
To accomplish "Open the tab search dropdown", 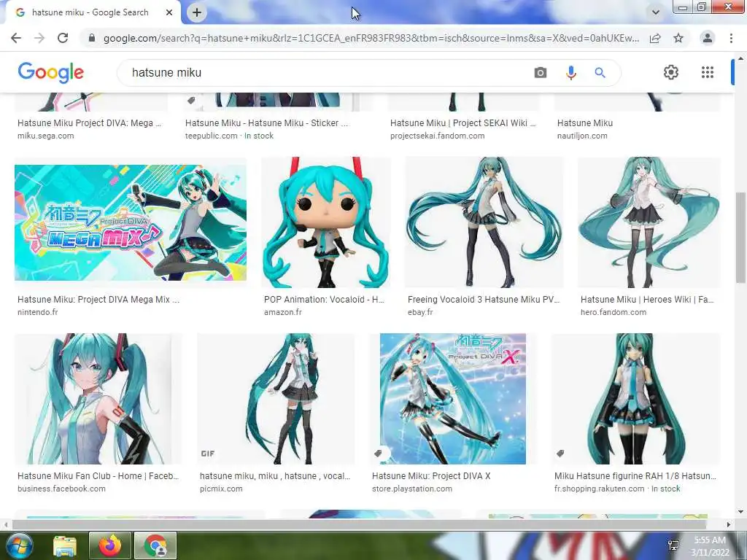I will point(656,12).
